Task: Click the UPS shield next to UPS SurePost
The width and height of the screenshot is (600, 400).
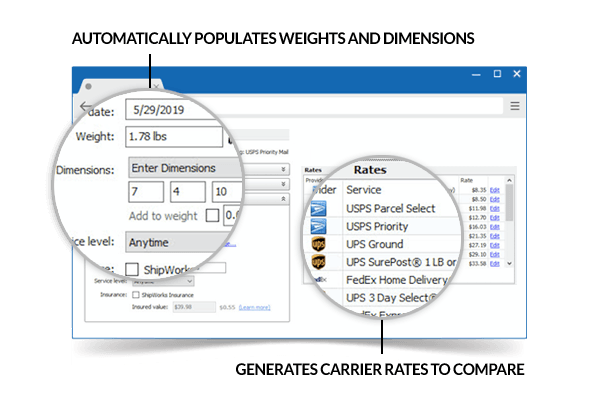Action: [318, 262]
